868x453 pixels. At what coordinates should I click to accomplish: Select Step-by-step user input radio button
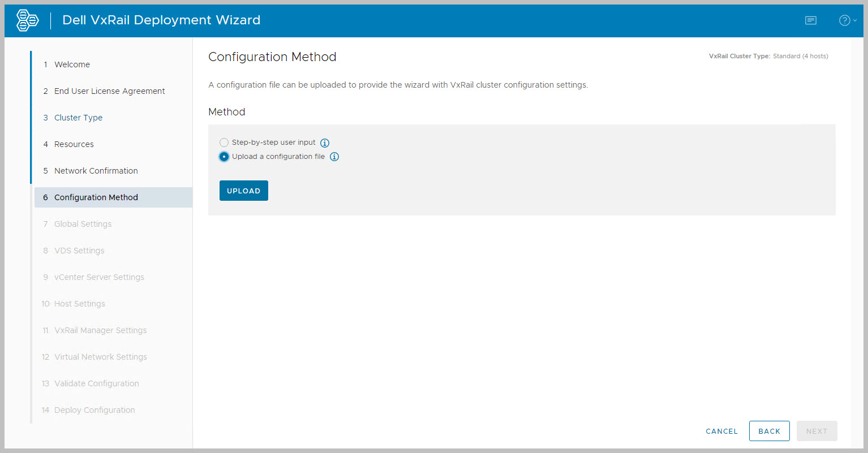[224, 143]
